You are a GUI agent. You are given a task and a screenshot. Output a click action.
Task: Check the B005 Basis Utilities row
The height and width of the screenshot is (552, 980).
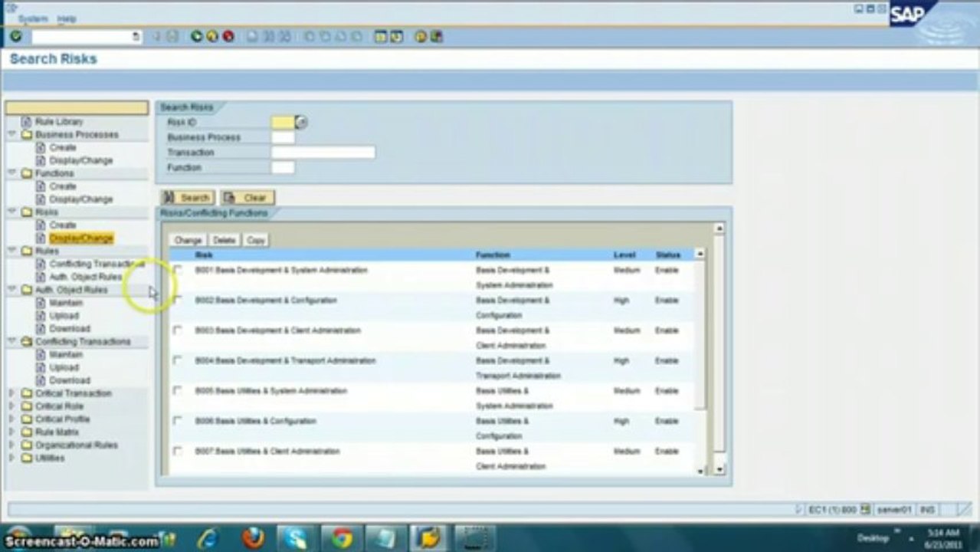click(x=178, y=391)
